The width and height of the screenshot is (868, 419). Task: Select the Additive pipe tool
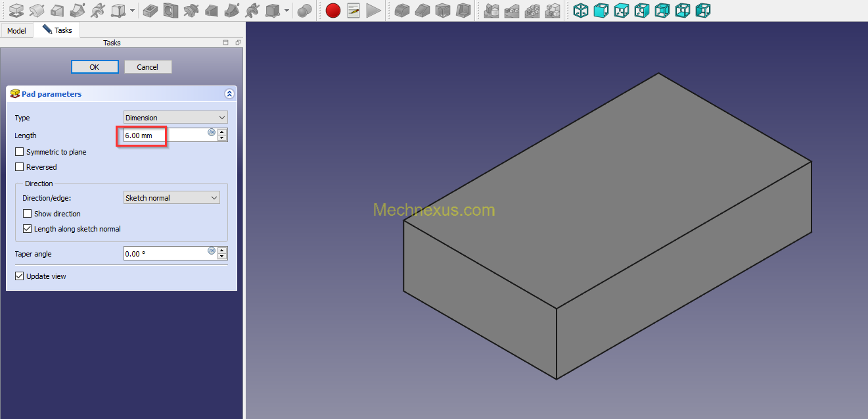pyautogui.click(x=78, y=11)
